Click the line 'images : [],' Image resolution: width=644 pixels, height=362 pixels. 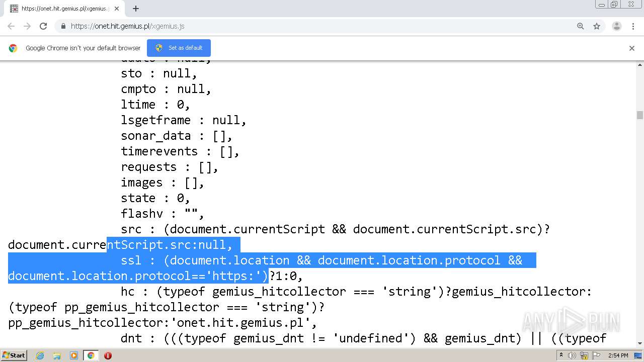coord(163,183)
